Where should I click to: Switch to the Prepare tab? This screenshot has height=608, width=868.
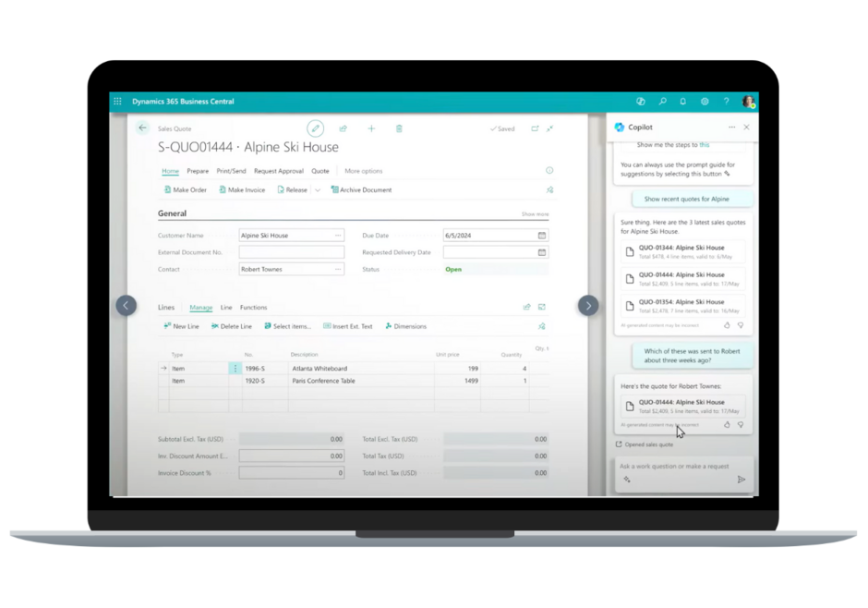click(x=198, y=171)
